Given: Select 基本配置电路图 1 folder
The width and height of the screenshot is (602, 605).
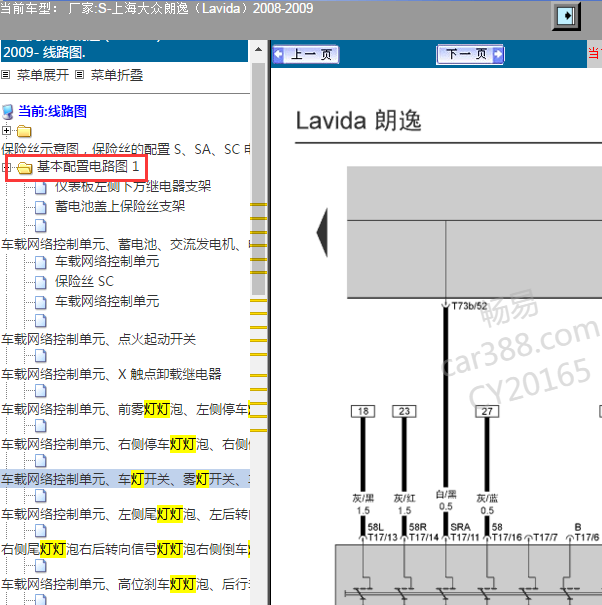Looking at the screenshot, I should (88, 167).
